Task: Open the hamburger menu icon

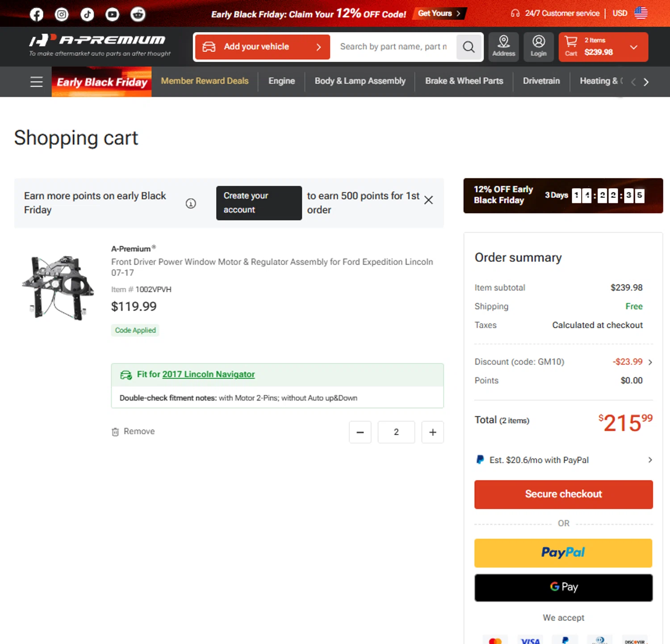Action: tap(37, 82)
